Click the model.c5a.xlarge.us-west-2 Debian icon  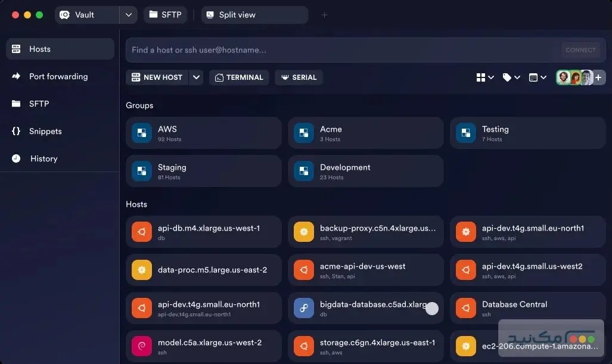[x=142, y=346]
